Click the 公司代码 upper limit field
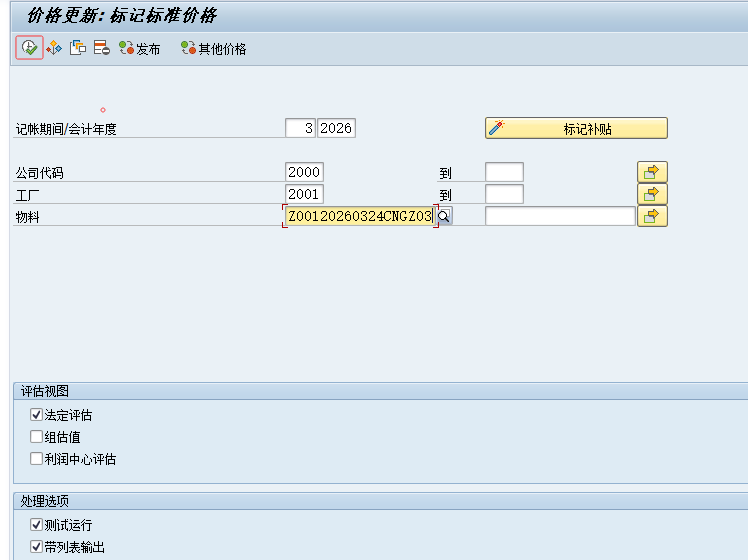 504,172
